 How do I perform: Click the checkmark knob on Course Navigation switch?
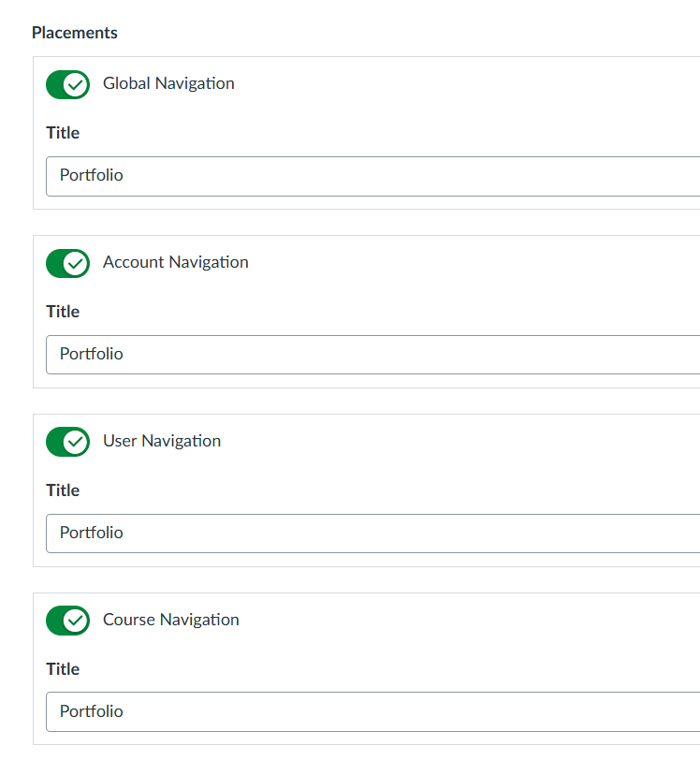76,621
